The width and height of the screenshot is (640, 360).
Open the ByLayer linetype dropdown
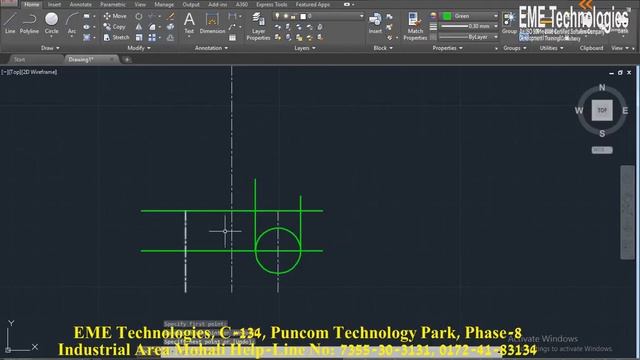tap(496, 37)
